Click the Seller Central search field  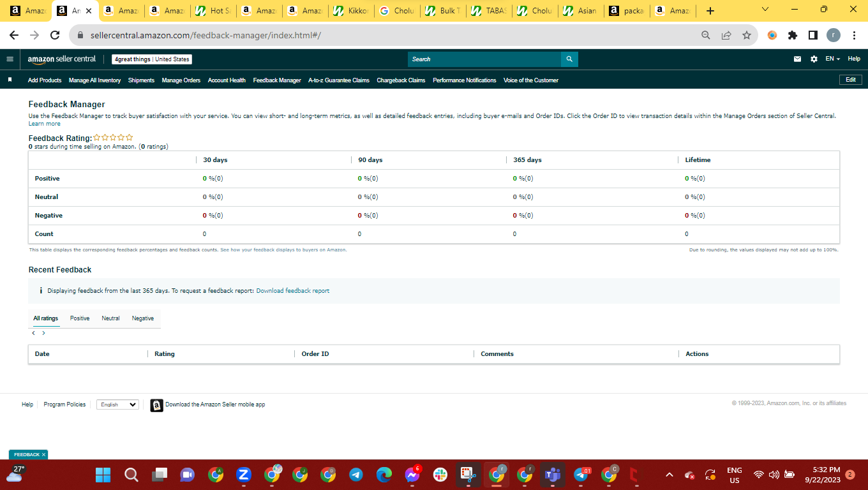[484, 59]
